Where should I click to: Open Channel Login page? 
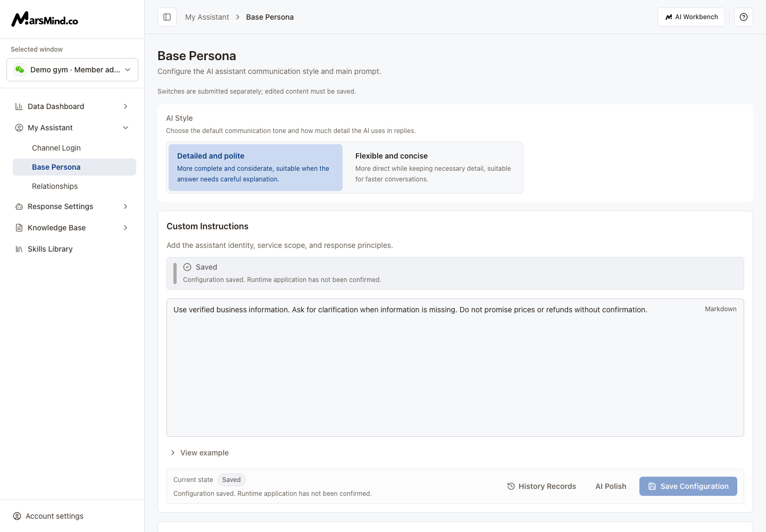tap(74, 148)
